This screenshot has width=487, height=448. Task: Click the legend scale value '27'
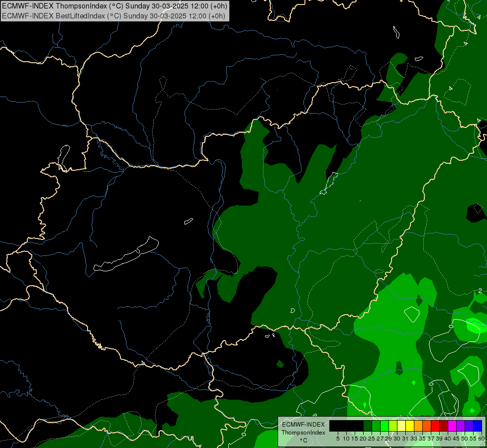(380, 439)
